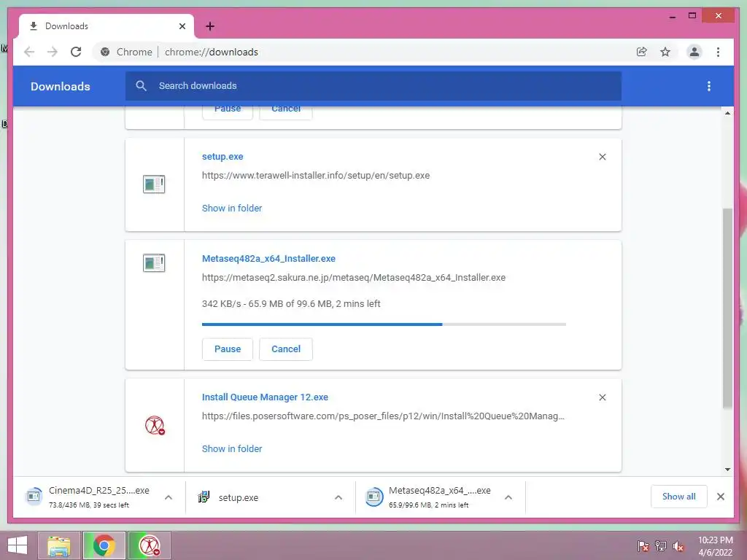
Task: Click the scrollbar down arrow
Action: click(x=727, y=470)
